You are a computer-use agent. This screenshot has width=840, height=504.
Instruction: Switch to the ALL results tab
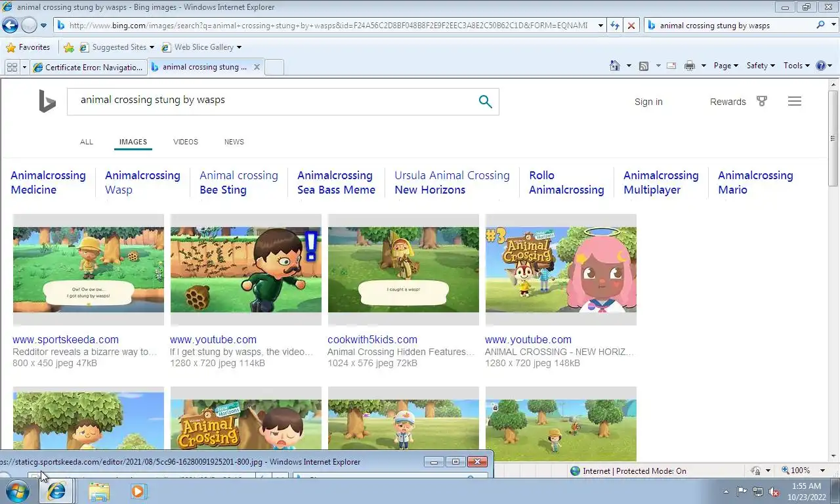(x=87, y=142)
